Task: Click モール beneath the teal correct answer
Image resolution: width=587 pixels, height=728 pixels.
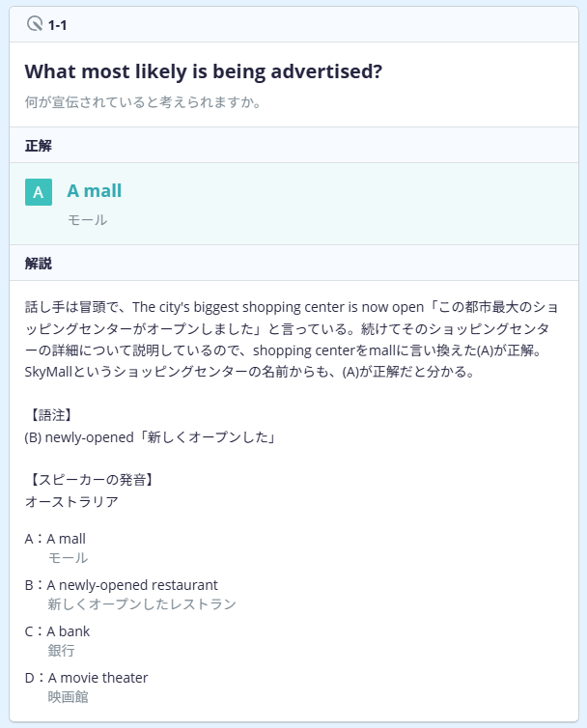Action: pos(87,220)
